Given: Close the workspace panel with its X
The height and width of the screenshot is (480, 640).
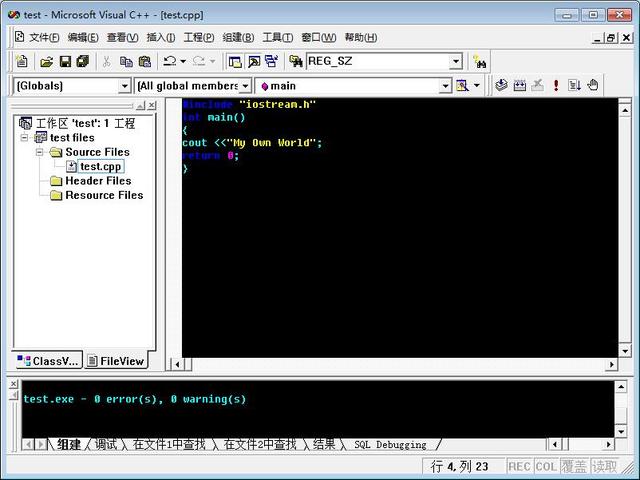Looking at the screenshot, I should (151, 106).
